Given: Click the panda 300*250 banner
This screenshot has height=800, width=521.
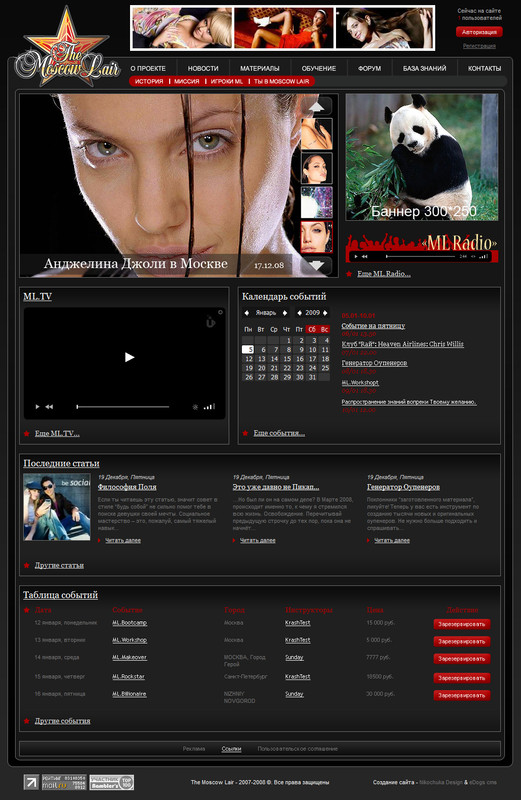Looking at the screenshot, I should pyautogui.click(x=421, y=157).
